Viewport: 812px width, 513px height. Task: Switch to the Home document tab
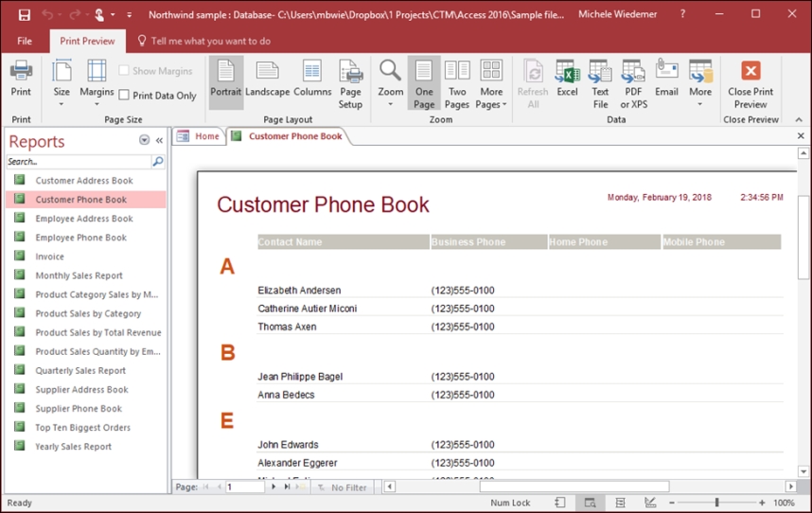click(199, 136)
